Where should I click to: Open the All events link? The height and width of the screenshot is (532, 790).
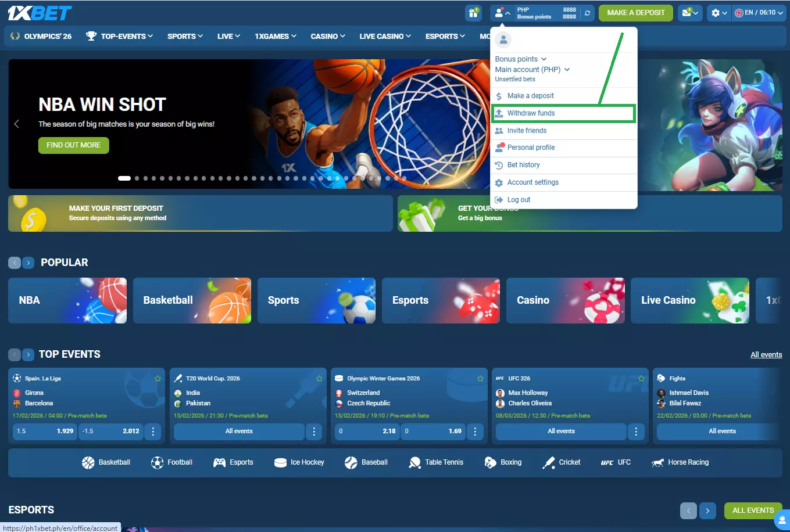coord(766,355)
